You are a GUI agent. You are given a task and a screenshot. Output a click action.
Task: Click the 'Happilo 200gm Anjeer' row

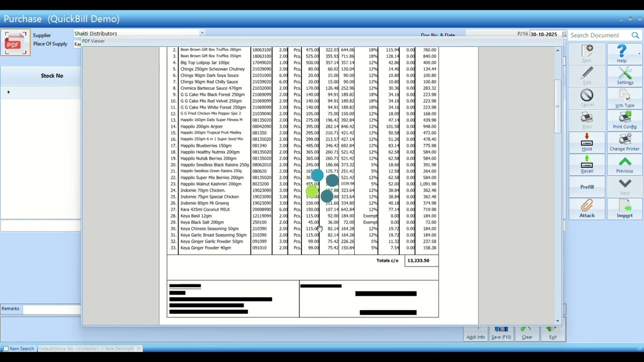point(304,126)
